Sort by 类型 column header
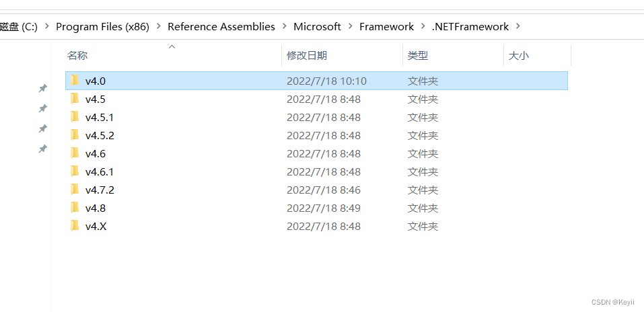Viewport: 644px width, 312px height. [418, 56]
